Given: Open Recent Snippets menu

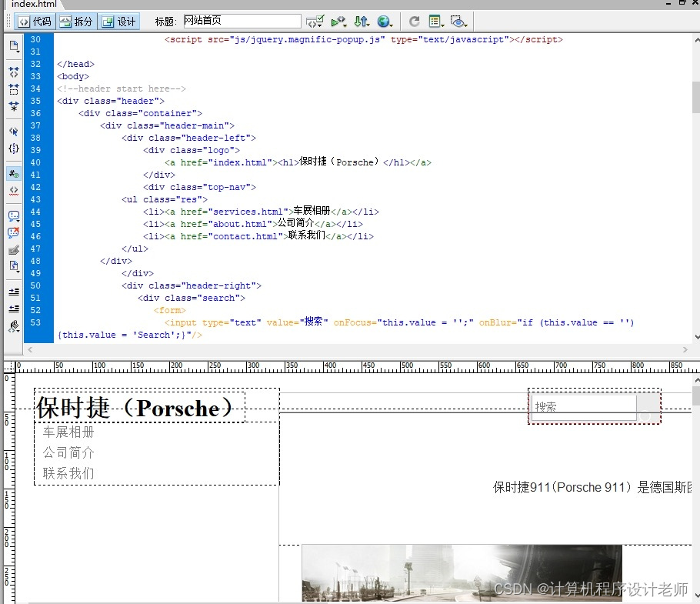Looking at the screenshot, I should 14,266.
